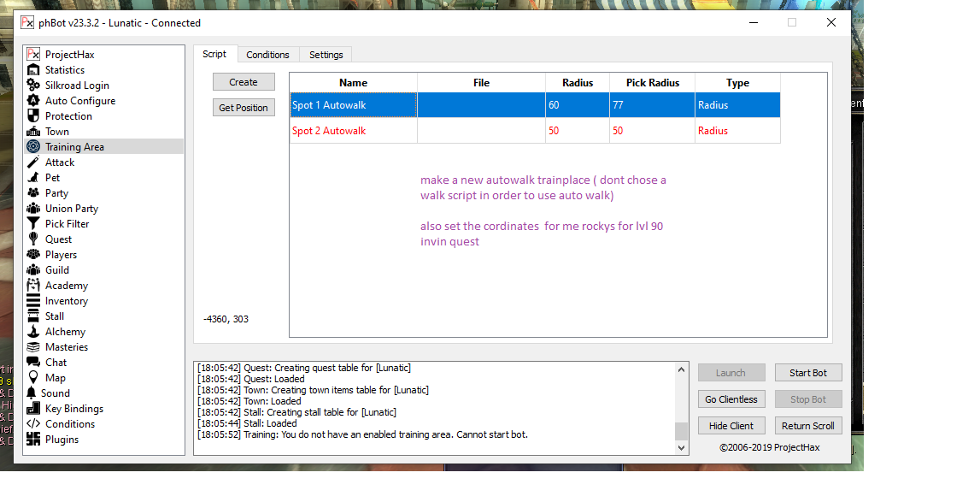980x496 pixels.
Task: Select the Alchemy flask icon
Action: coord(33,332)
